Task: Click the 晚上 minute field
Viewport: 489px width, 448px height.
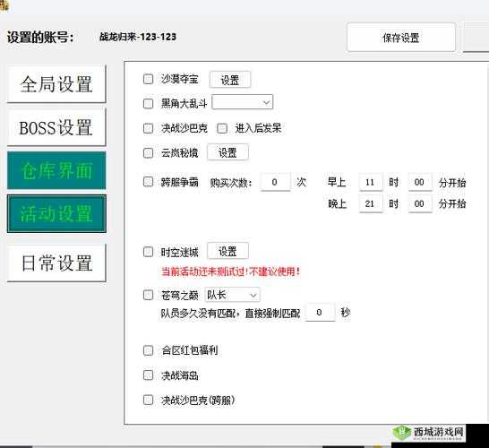Action: click(x=420, y=203)
